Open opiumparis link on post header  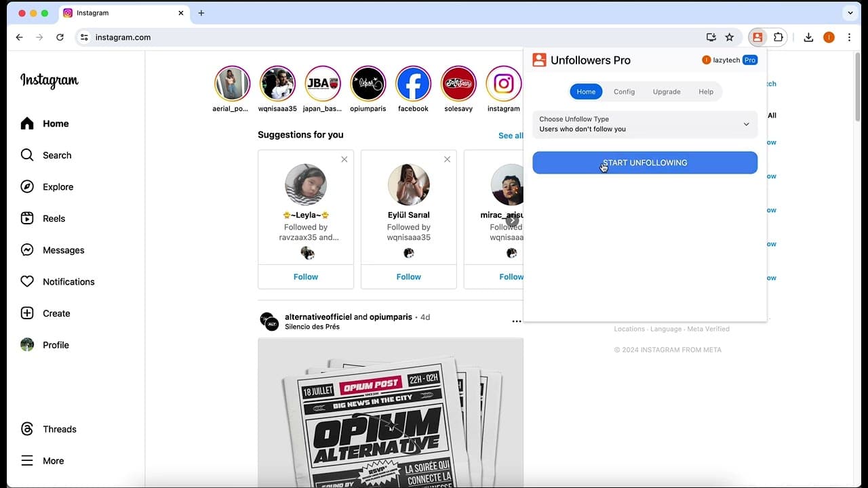click(391, 317)
